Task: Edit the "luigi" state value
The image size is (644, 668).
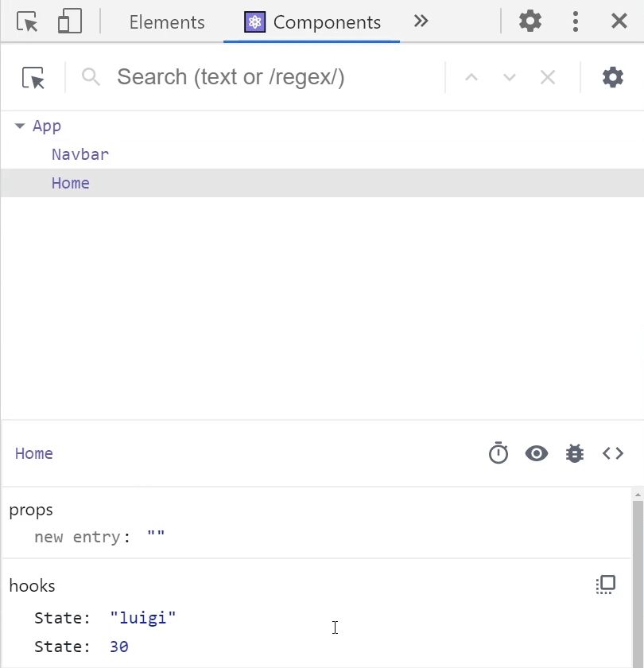Action: [142, 618]
